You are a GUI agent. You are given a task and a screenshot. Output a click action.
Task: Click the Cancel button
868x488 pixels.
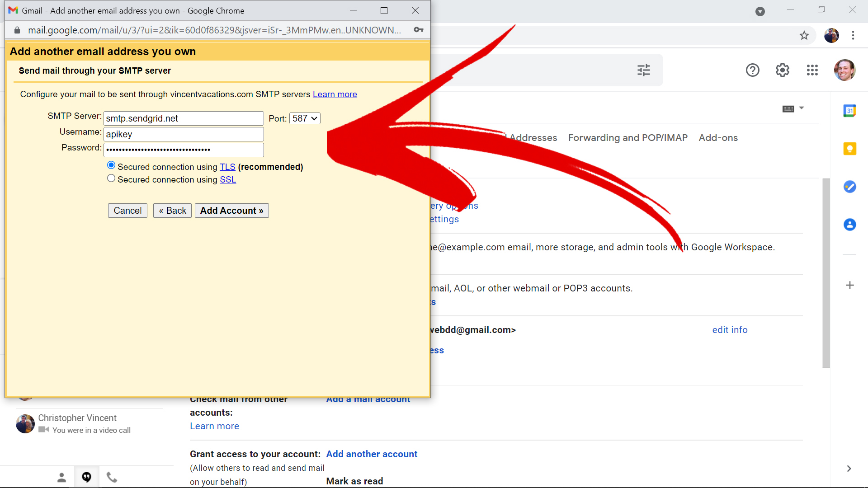127,211
